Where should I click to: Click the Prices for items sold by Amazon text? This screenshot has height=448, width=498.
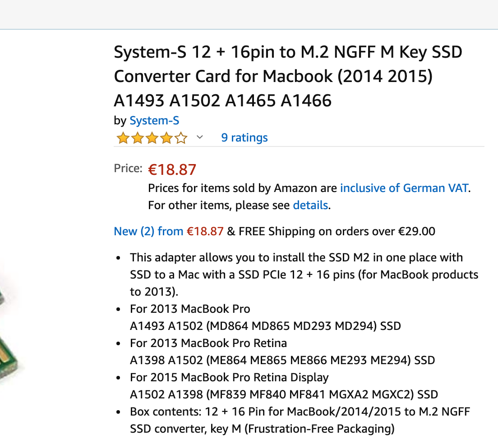point(243,188)
